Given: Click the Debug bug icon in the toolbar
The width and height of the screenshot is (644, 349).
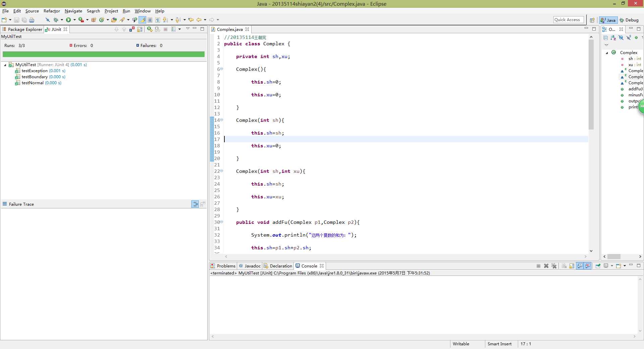Looking at the screenshot, I should pos(56,20).
